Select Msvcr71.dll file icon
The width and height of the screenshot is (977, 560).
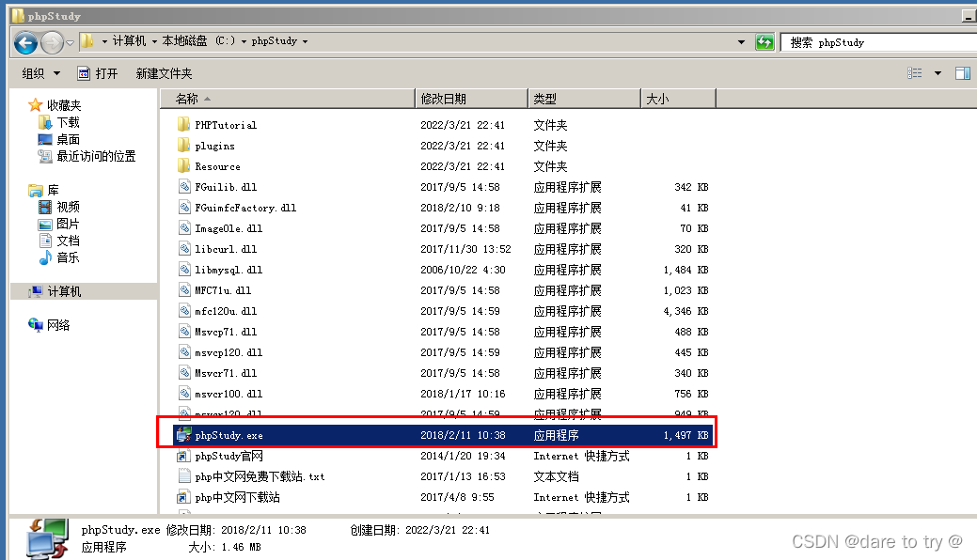point(183,372)
